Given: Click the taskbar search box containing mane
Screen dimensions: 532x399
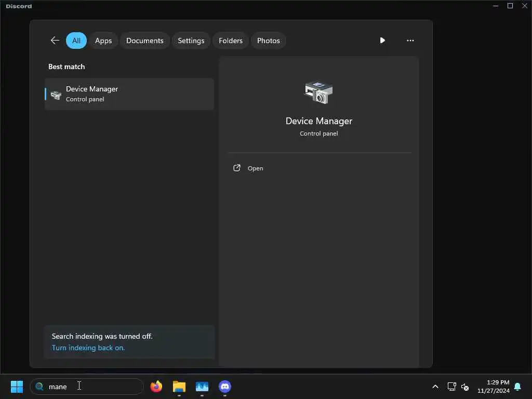Looking at the screenshot, I should (87, 387).
